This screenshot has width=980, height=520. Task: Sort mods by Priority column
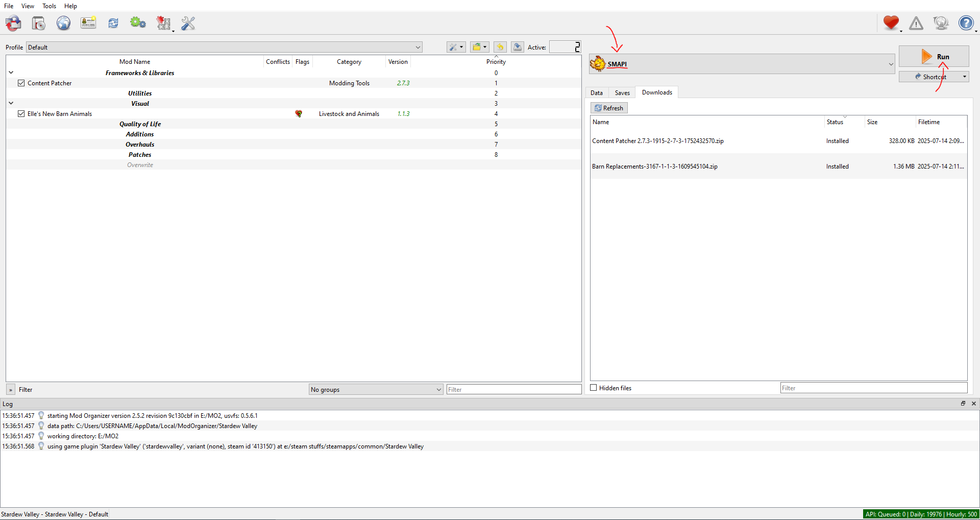[496, 62]
